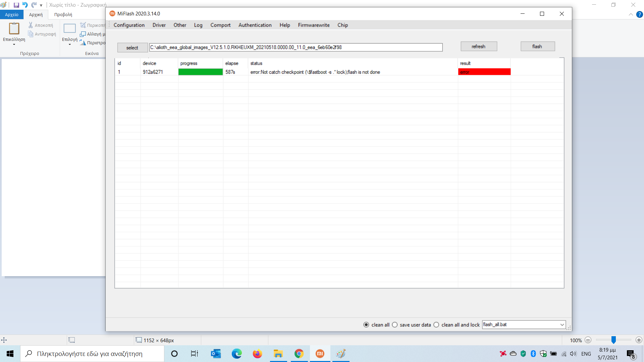Screen dimensions: 644x362
Task: Collapse the Paint ribbon with the chevron
Action: point(631,14)
